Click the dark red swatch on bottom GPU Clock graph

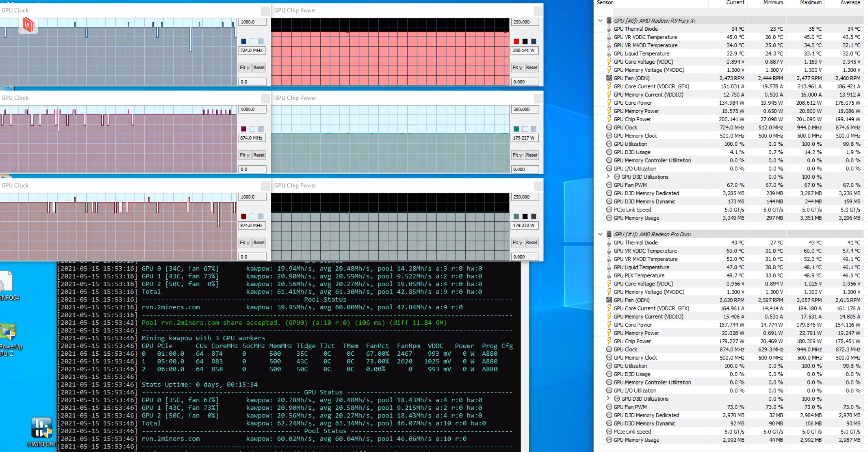[x=244, y=216]
